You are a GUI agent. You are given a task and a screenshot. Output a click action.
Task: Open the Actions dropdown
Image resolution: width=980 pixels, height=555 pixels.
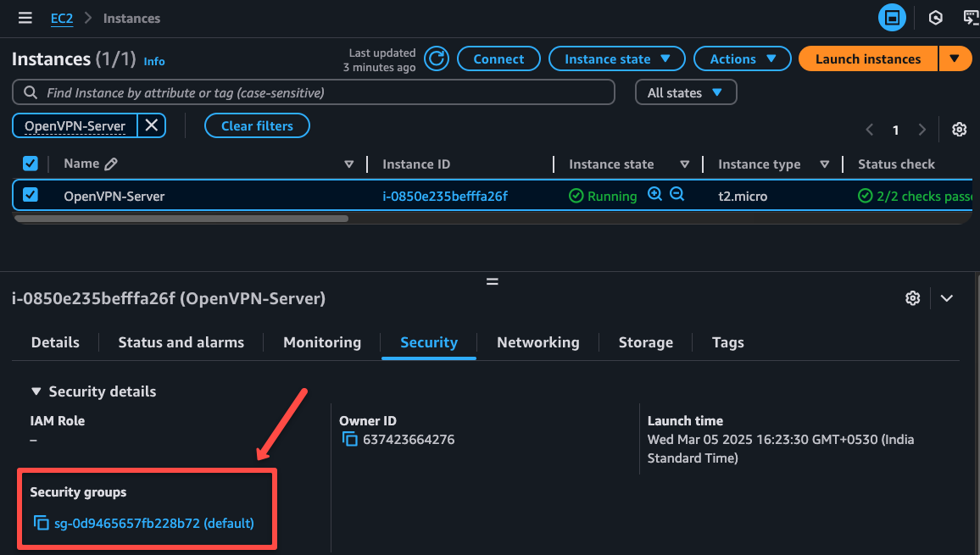point(742,58)
